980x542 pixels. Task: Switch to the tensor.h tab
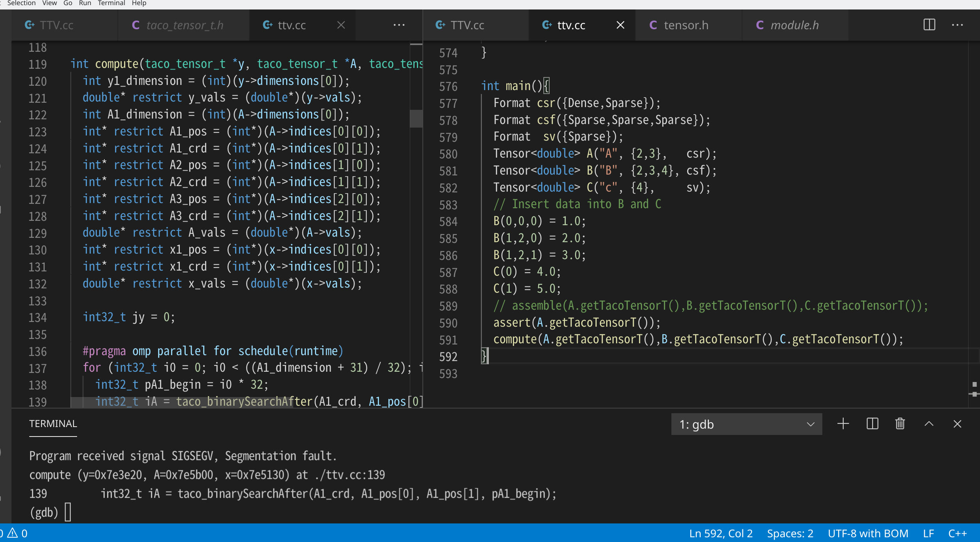687,24
